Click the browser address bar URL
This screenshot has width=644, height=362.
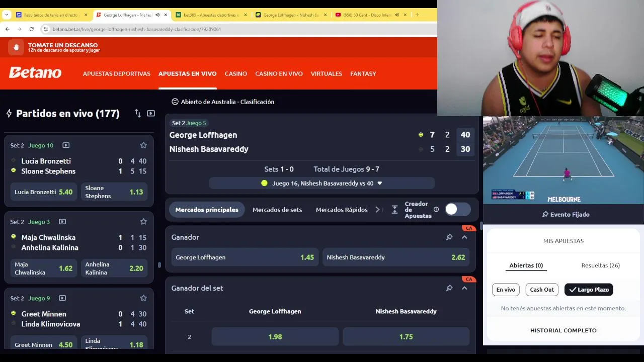click(137, 29)
